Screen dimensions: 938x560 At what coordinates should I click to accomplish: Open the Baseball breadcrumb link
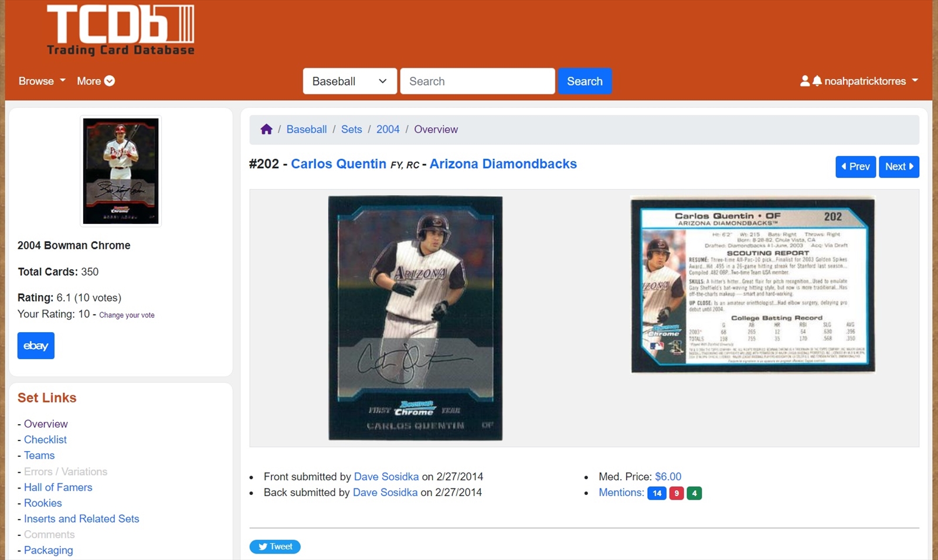[x=307, y=129]
